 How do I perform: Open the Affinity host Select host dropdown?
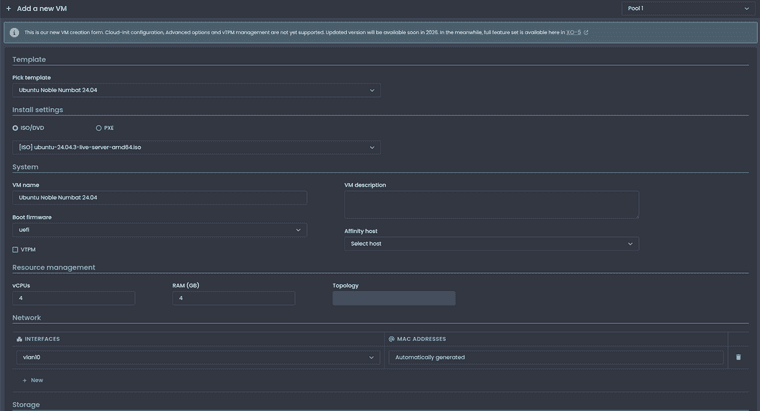[x=491, y=244]
